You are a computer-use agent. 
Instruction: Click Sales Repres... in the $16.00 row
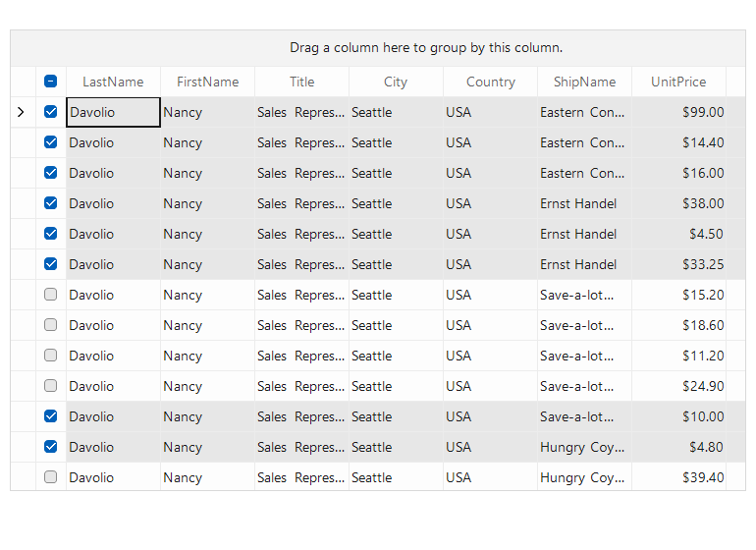(300, 173)
